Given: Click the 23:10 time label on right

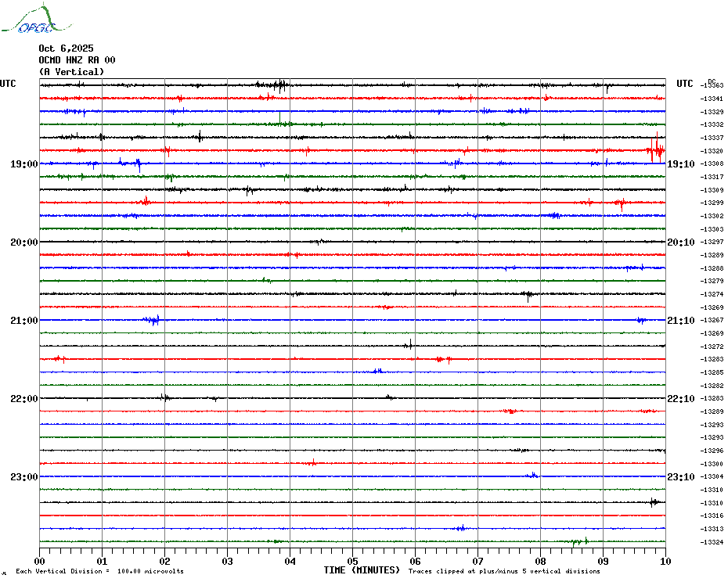Looking at the screenshot, I should point(680,477).
